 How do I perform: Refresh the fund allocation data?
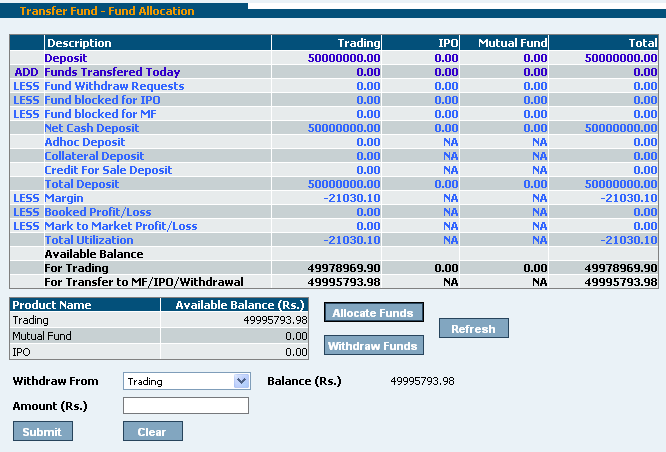pyautogui.click(x=473, y=329)
